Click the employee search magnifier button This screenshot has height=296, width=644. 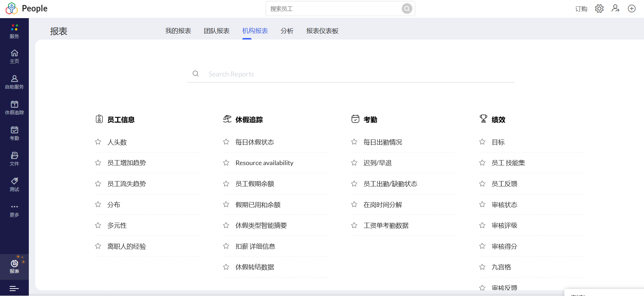[x=407, y=9]
